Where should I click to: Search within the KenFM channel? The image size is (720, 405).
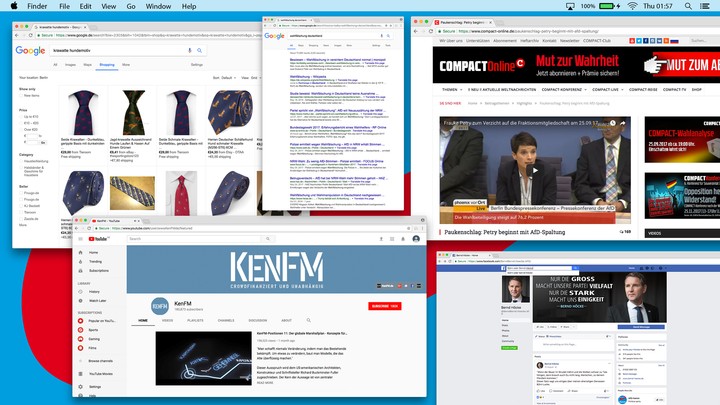(309, 321)
